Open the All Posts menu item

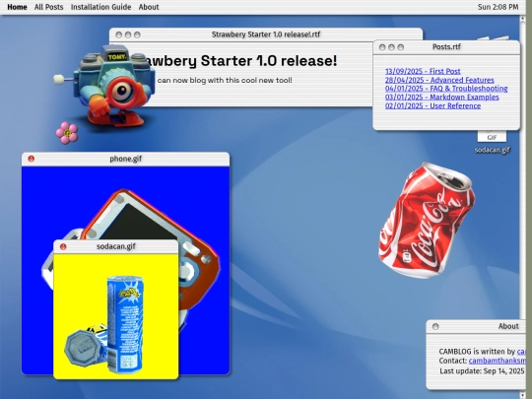49,7
